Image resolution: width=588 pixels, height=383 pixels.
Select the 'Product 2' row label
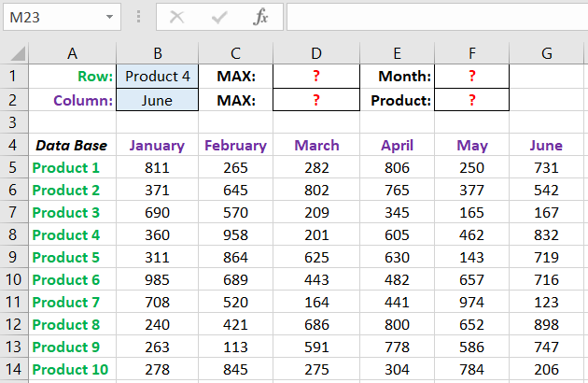[73, 190]
